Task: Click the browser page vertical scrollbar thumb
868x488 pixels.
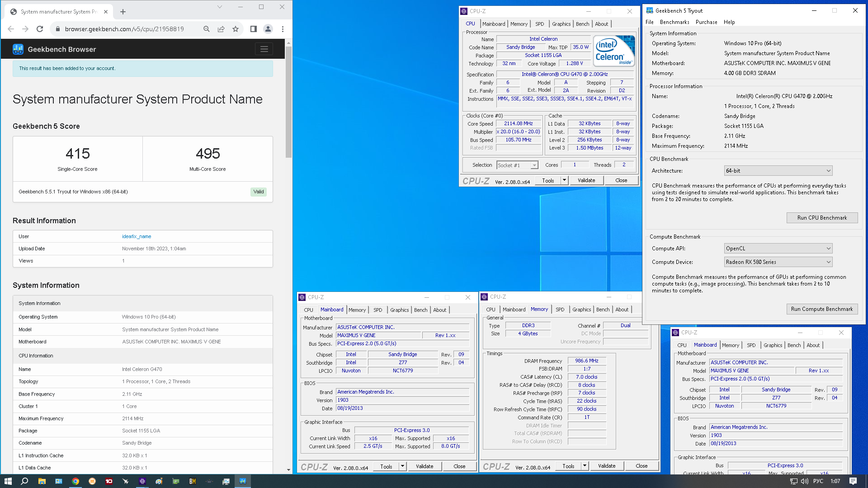Action: (288, 102)
